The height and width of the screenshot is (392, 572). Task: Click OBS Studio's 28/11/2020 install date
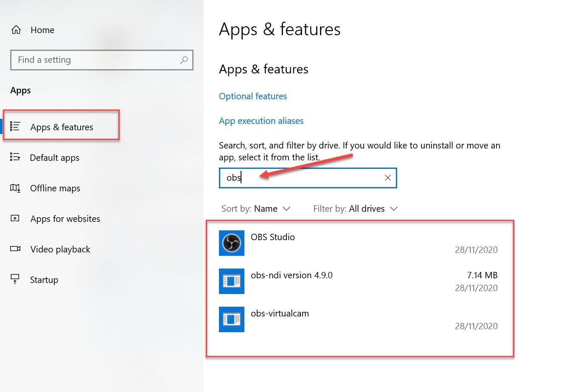pyautogui.click(x=476, y=250)
